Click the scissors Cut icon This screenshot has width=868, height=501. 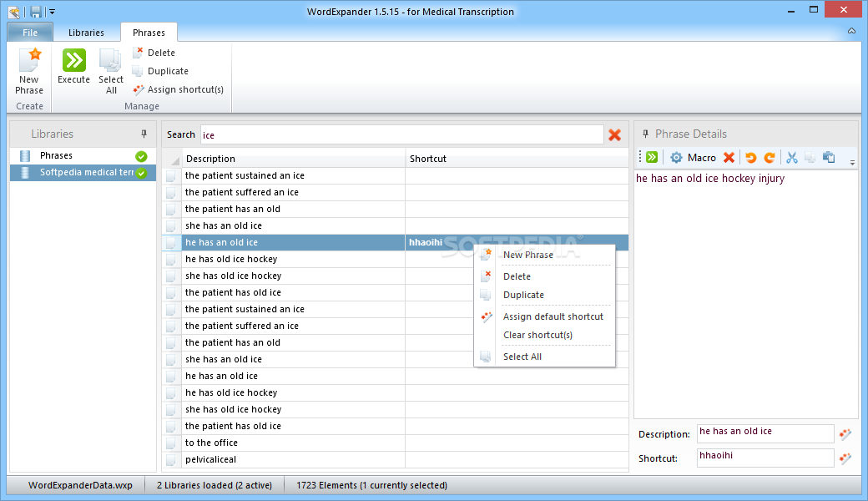tap(791, 158)
